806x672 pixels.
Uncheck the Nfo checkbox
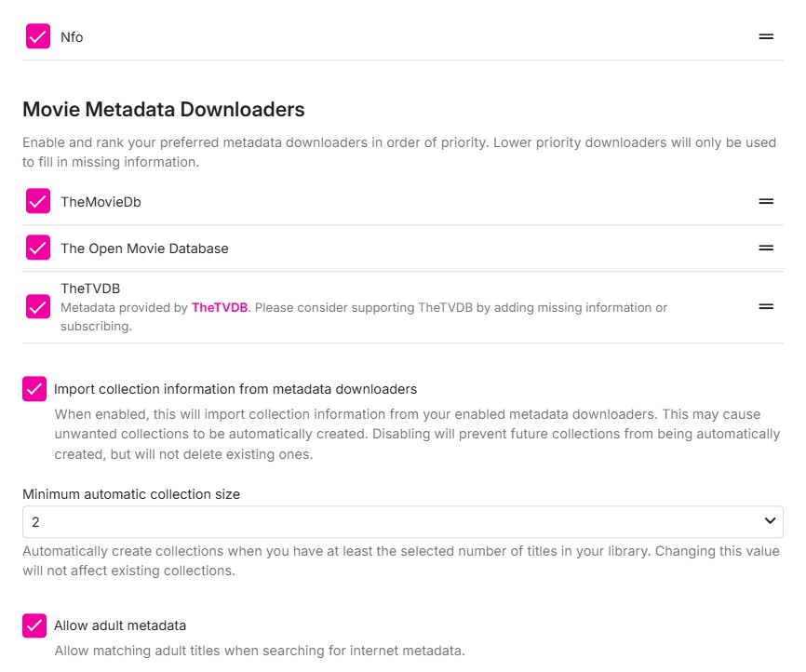tap(38, 36)
